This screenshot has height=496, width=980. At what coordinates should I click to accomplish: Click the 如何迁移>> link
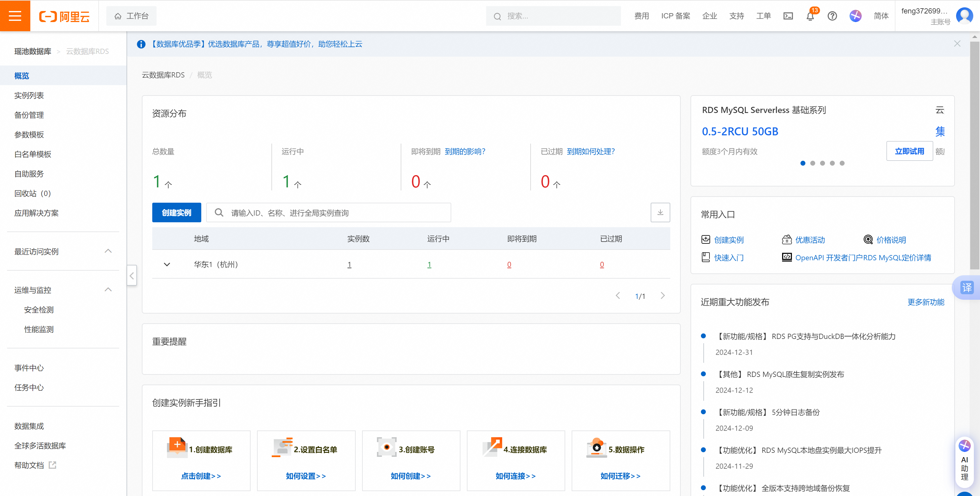(620, 475)
